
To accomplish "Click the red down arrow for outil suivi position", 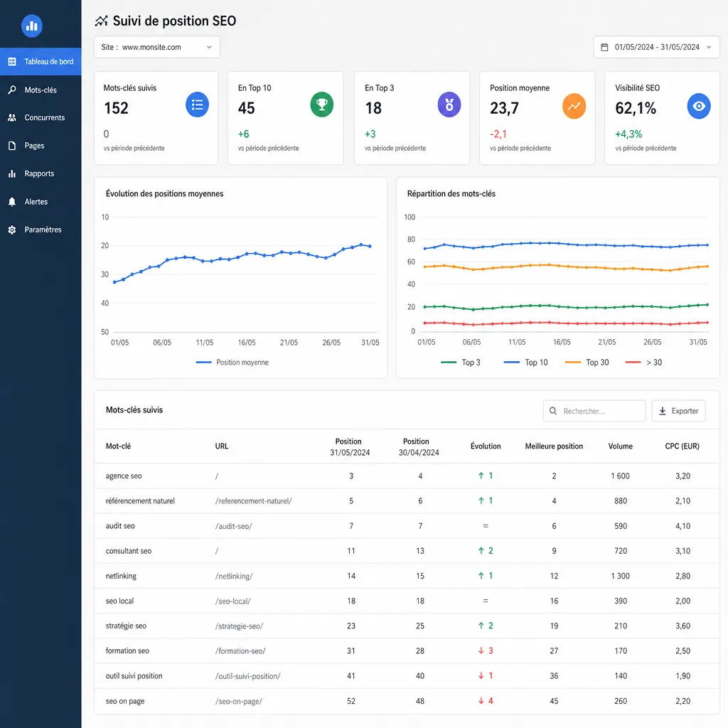I will (481, 675).
